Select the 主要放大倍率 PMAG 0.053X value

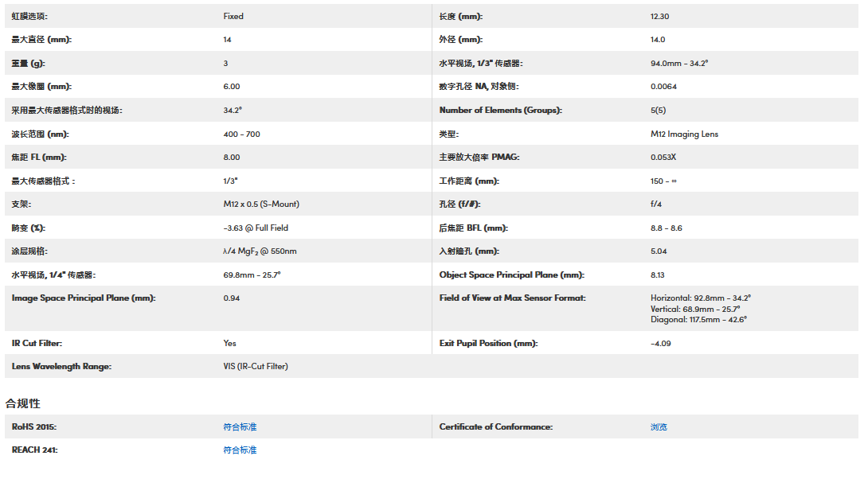(x=663, y=158)
